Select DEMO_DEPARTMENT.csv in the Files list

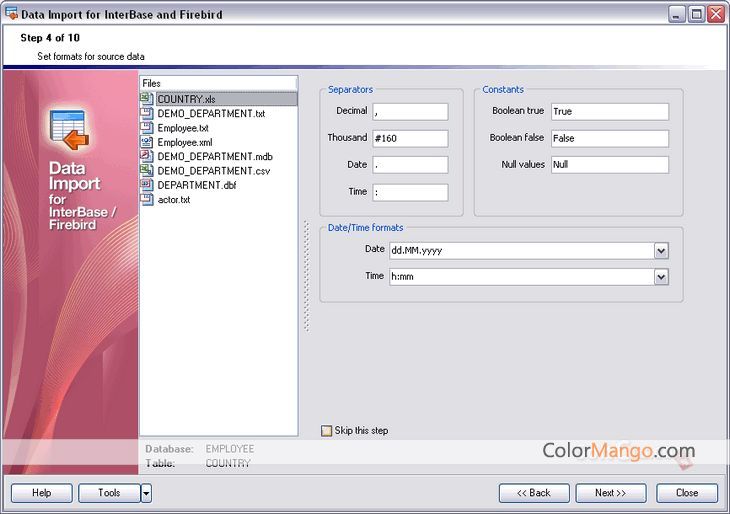[x=213, y=171]
